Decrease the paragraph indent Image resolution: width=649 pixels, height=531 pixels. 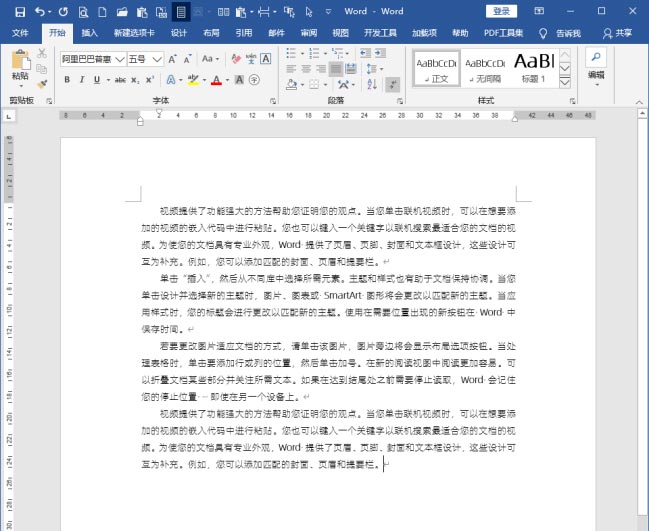pos(365,53)
